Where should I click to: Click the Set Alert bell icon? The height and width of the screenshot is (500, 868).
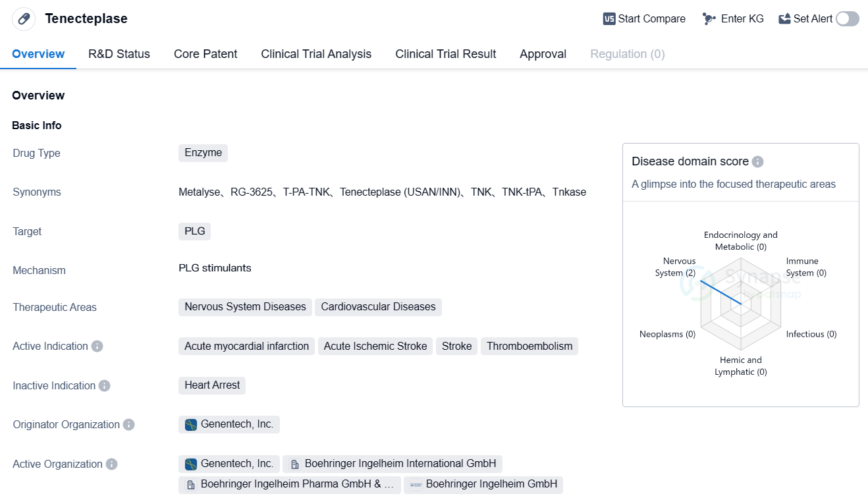(x=784, y=19)
